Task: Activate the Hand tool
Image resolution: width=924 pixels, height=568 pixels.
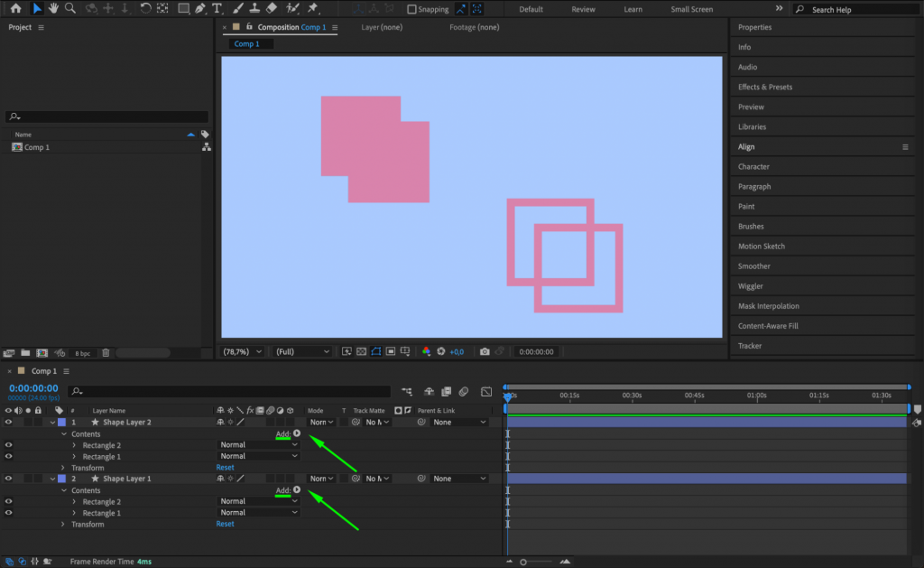Action: [54, 9]
